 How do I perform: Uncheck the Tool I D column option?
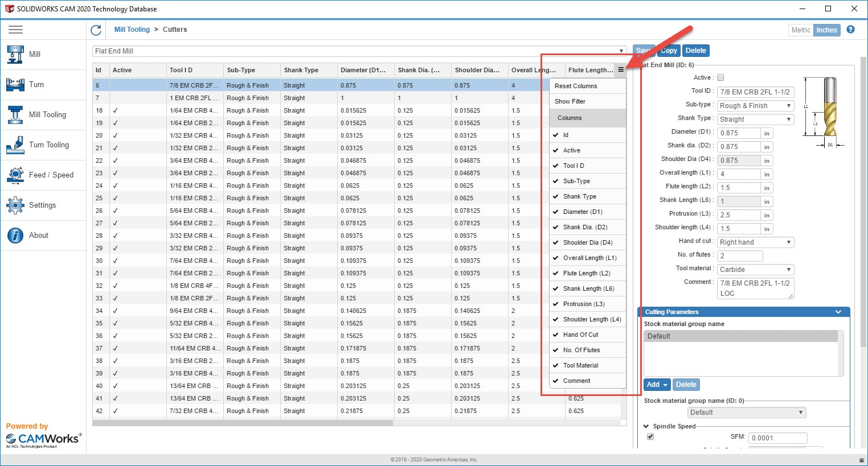pyautogui.click(x=588, y=166)
